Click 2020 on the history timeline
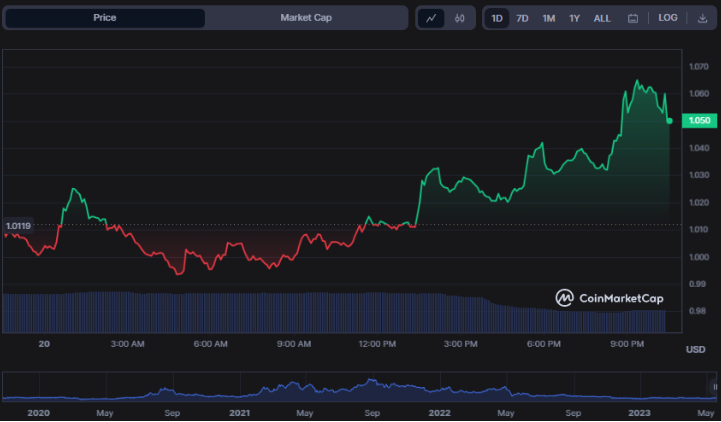The height and width of the screenshot is (422, 721). point(38,413)
